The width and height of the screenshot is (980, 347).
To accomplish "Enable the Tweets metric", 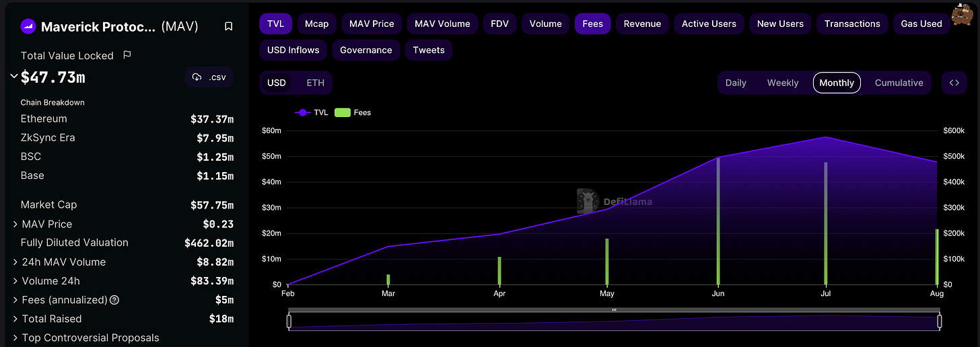I will click(429, 50).
